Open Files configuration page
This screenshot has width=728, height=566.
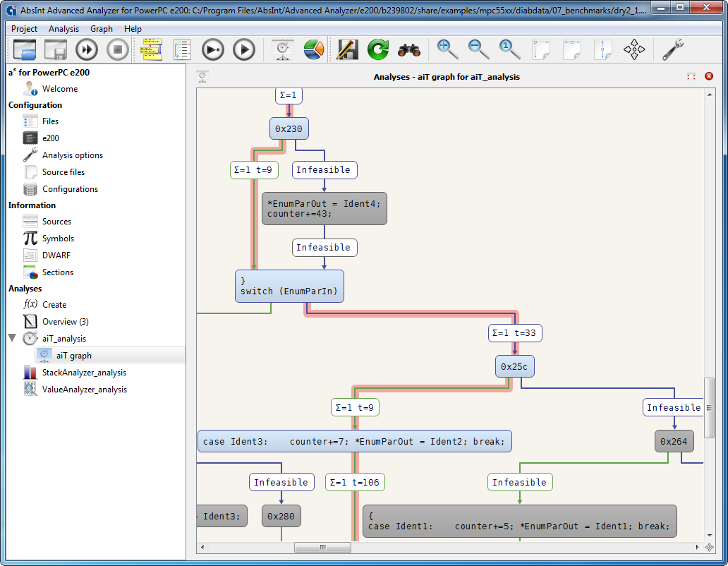tap(50, 121)
